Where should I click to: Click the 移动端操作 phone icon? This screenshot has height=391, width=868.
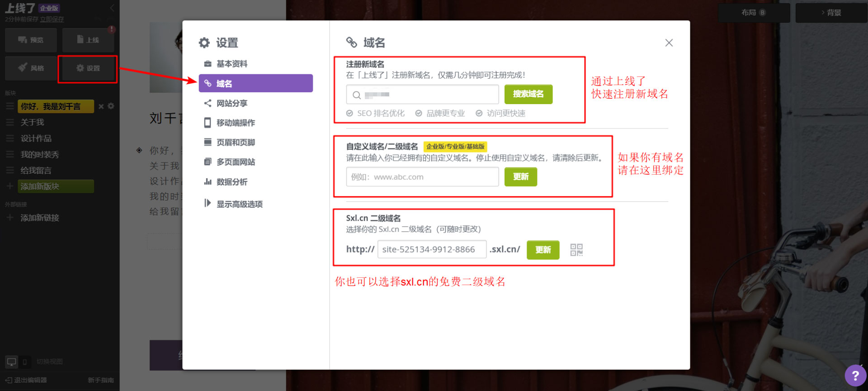208,123
